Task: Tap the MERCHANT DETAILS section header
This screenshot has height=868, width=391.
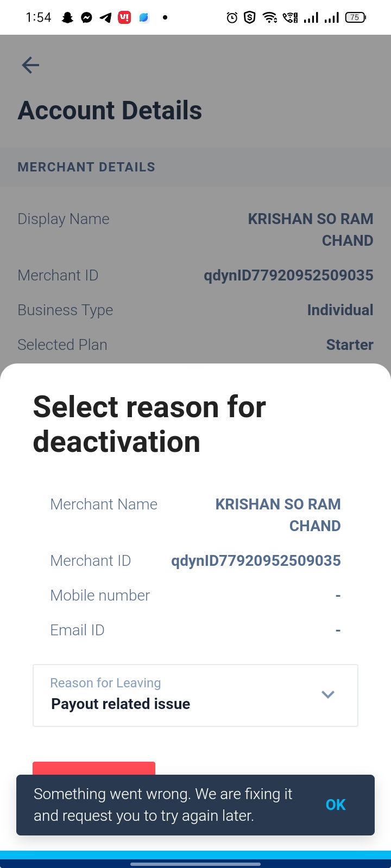Action: pyautogui.click(x=86, y=167)
